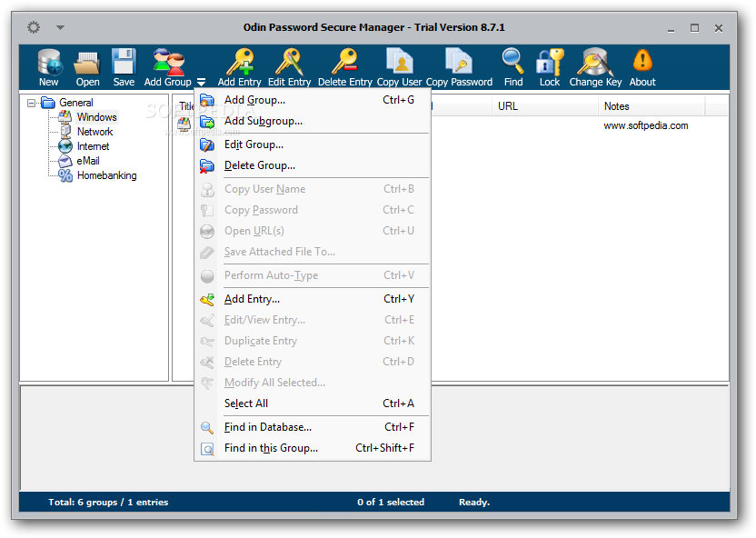Image resolution: width=756 pixels, height=538 pixels.
Task: Sort by the Notes column header
Action: [652, 106]
